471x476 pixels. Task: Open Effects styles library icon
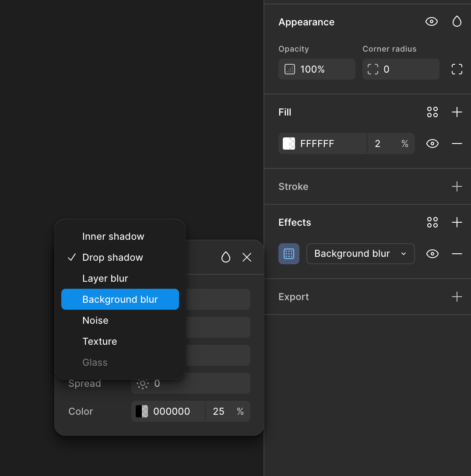tap(432, 222)
